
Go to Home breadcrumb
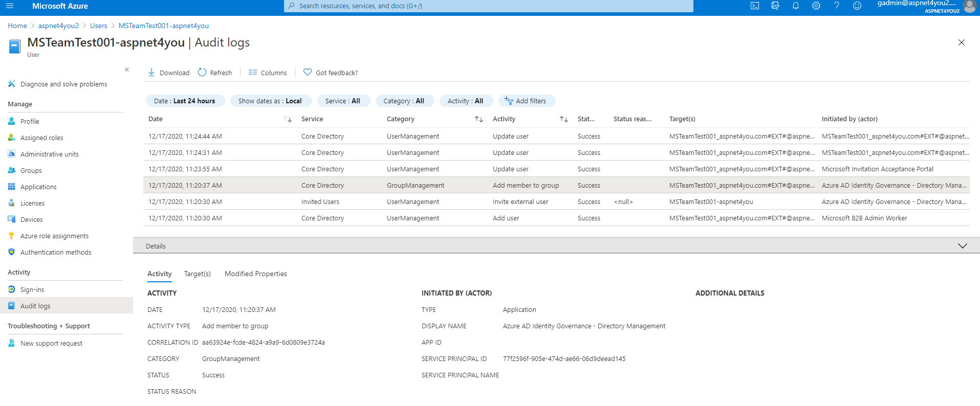[x=17, y=26]
